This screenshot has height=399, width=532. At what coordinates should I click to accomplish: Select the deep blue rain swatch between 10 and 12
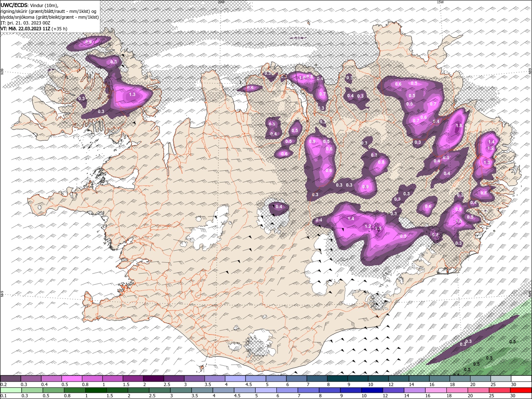coord(371,390)
